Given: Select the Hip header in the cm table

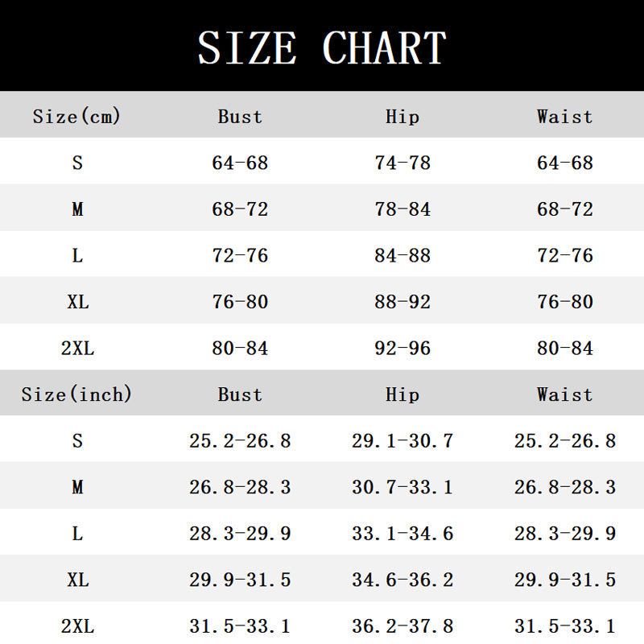Looking at the screenshot, I should [402, 117].
